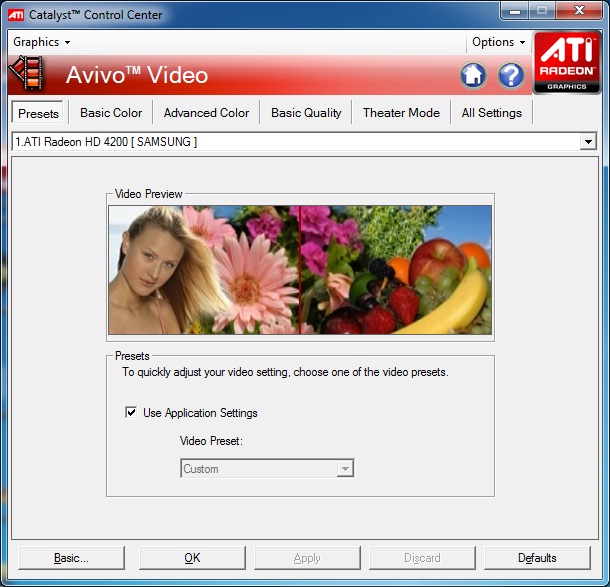Click the ATI Radeon Graphics logo

pyautogui.click(x=567, y=63)
